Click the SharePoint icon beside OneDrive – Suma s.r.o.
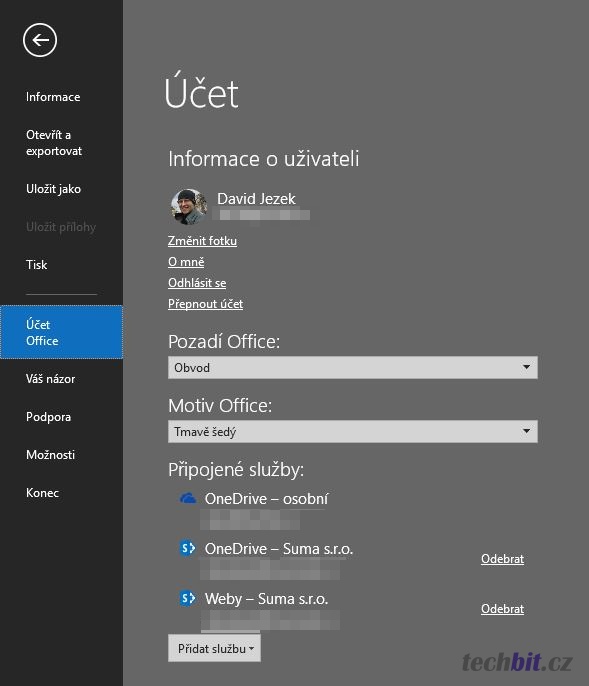 [188, 548]
